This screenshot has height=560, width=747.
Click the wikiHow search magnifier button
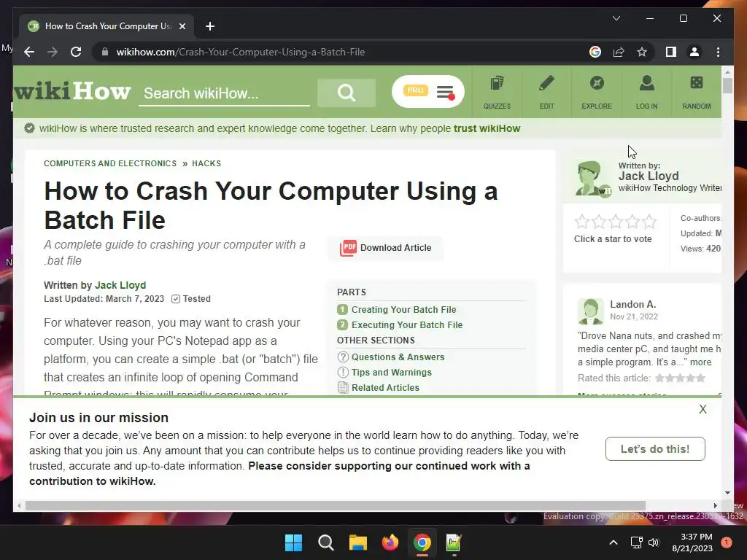(x=347, y=93)
